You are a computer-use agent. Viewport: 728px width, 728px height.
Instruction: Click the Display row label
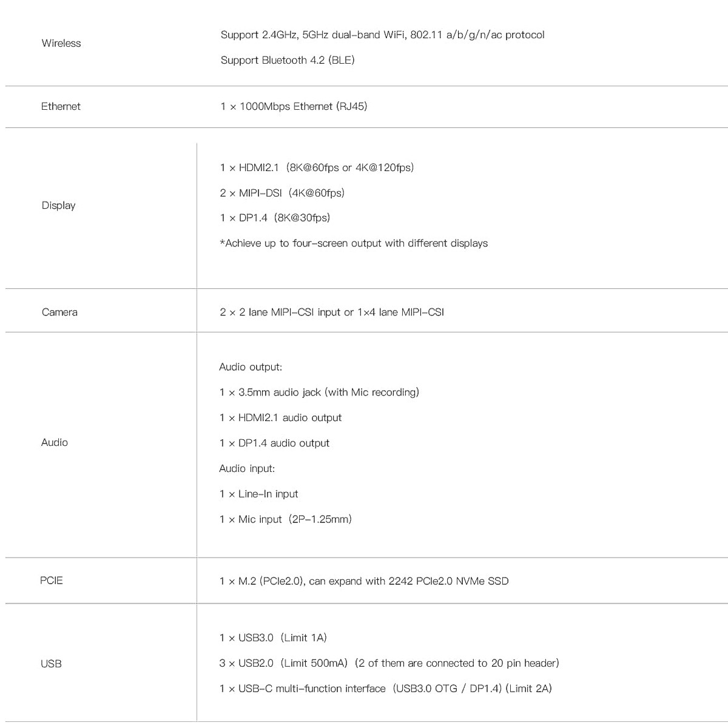pyautogui.click(x=58, y=205)
